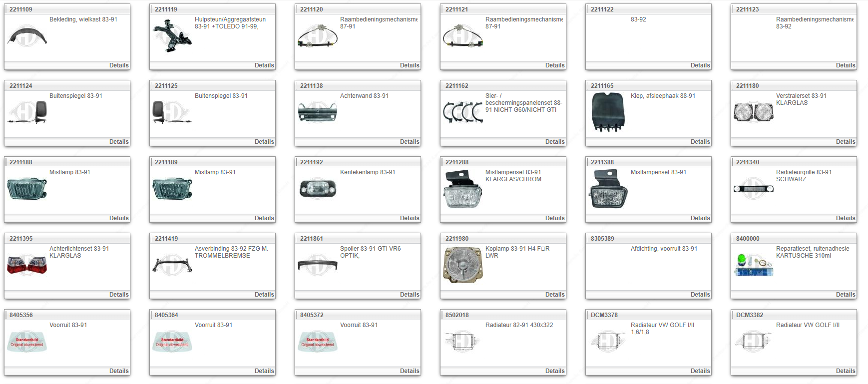
Task: Select the Asverbinding 83-92 description text
Action: 231,252
